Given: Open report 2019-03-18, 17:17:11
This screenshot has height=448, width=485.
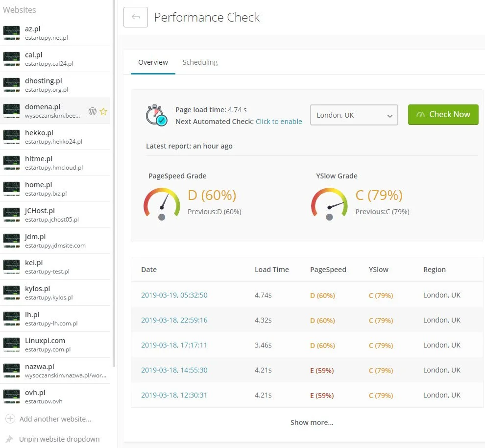Looking at the screenshot, I should 174,345.
